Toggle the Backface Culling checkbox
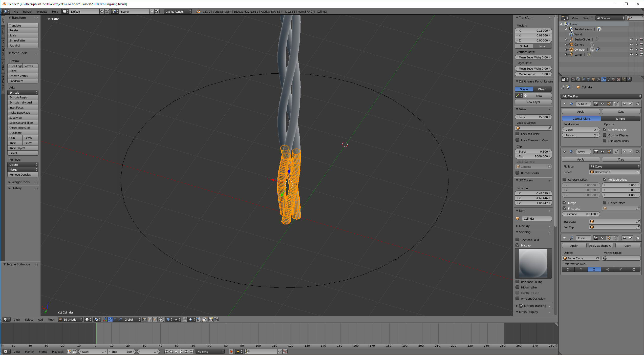644x355 pixels. pos(518,282)
